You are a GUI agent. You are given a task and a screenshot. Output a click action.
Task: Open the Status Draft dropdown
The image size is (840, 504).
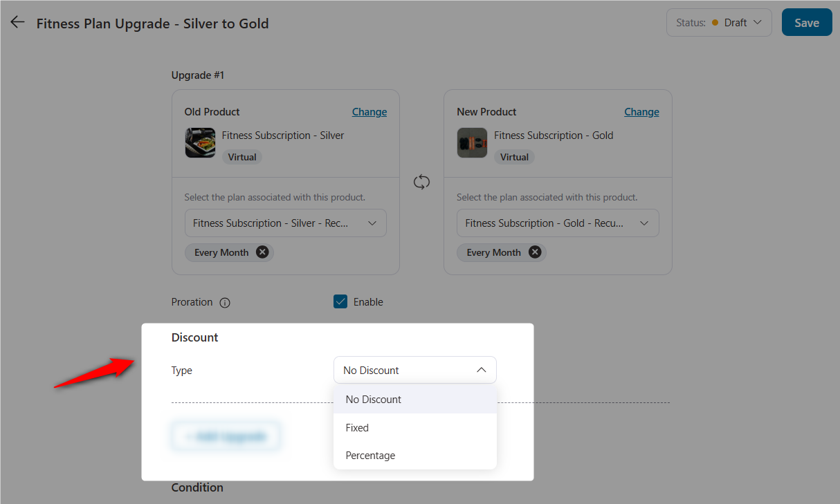pyautogui.click(x=719, y=22)
